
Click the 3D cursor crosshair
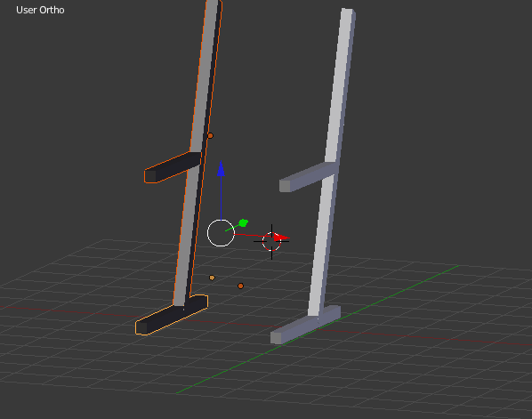[x=271, y=241]
